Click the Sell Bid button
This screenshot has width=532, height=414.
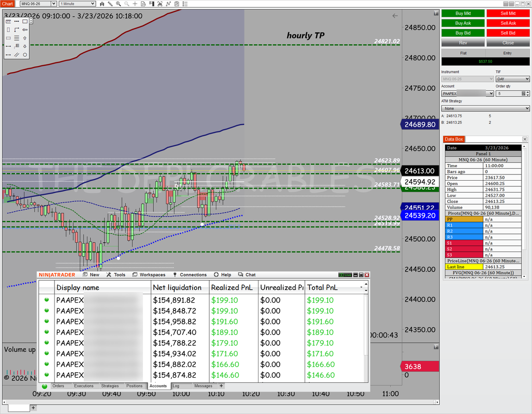tap(508, 33)
